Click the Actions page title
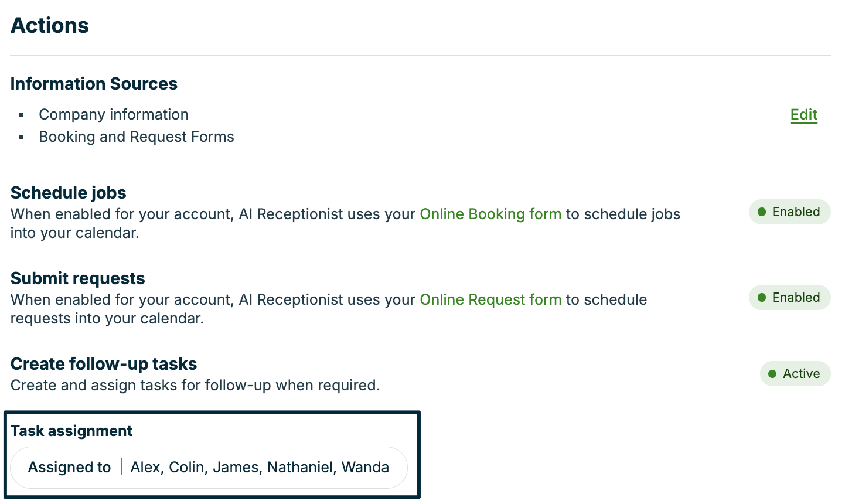The height and width of the screenshot is (504, 845). (50, 25)
